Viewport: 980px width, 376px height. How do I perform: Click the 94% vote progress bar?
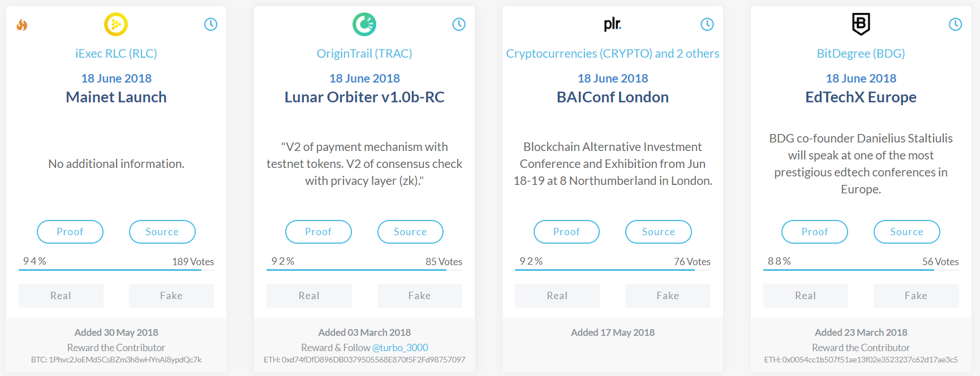(x=110, y=270)
